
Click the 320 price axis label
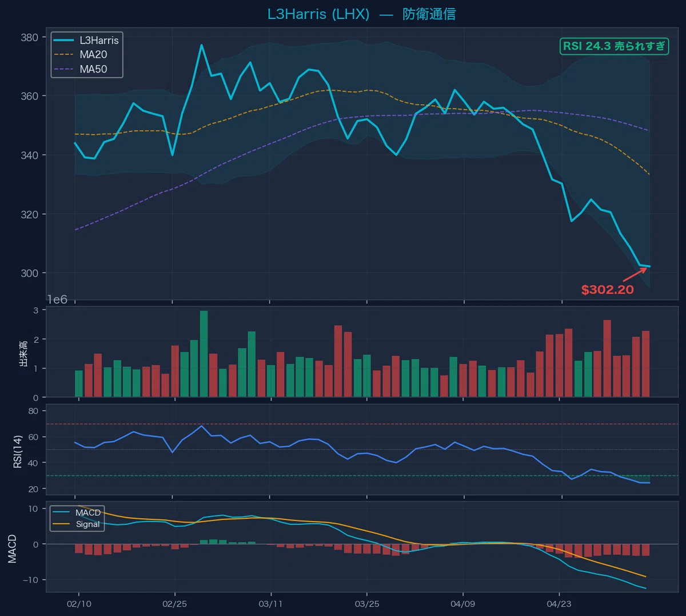(29, 214)
